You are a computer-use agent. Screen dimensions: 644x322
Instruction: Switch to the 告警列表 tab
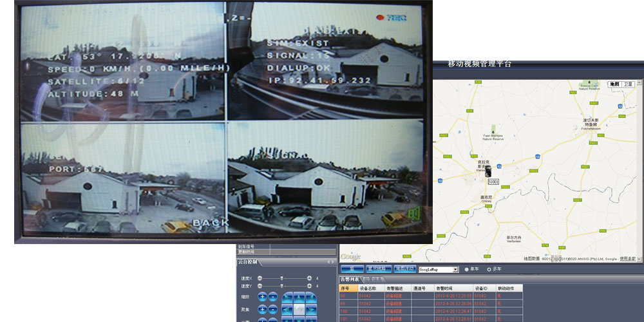[350, 279]
